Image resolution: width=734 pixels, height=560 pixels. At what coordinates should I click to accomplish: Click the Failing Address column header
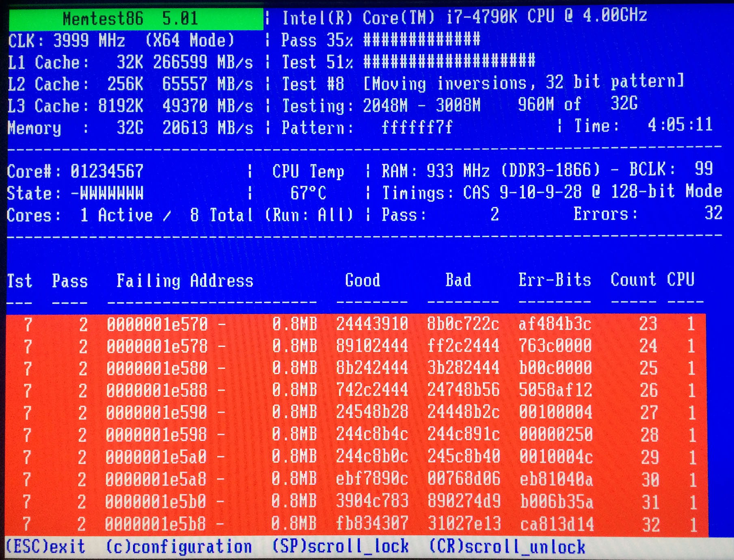(x=185, y=281)
